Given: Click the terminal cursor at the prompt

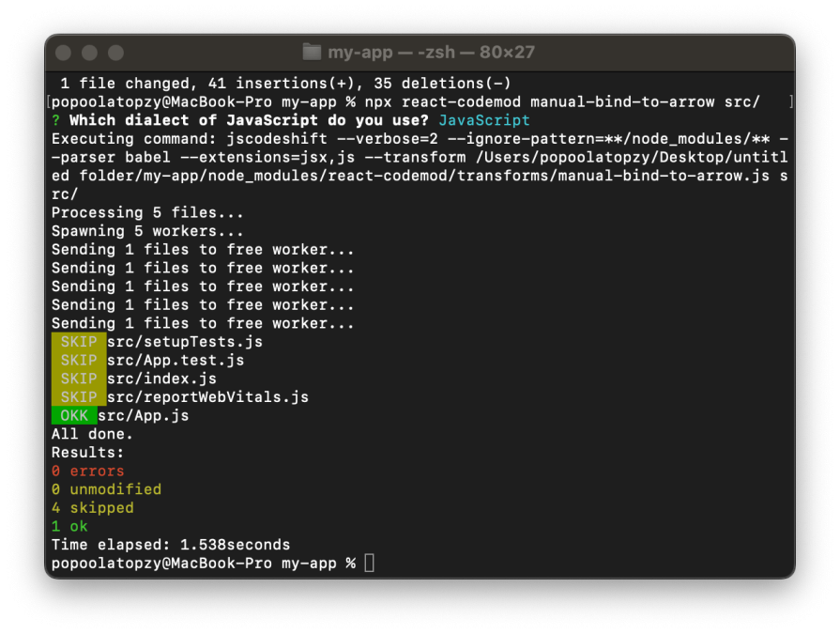Looking at the screenshot, I should tap(370, 564).
